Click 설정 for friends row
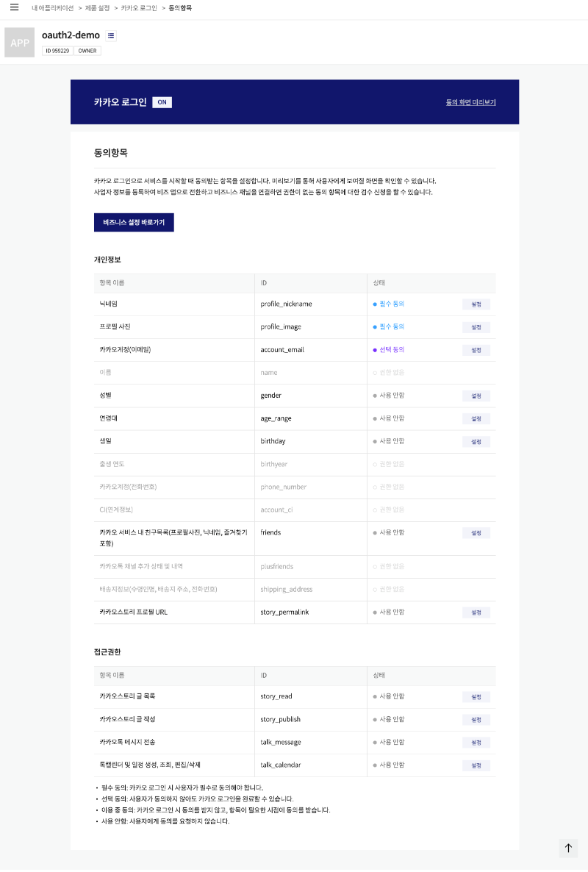Image resolution: width=588 pixels, height=872 pixels. click(x=476, y=533)
